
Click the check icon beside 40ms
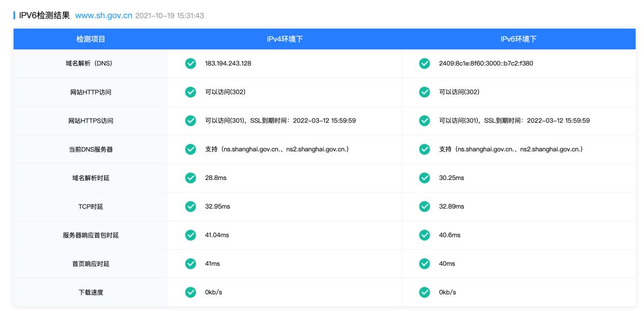click(x=424, y=264)
